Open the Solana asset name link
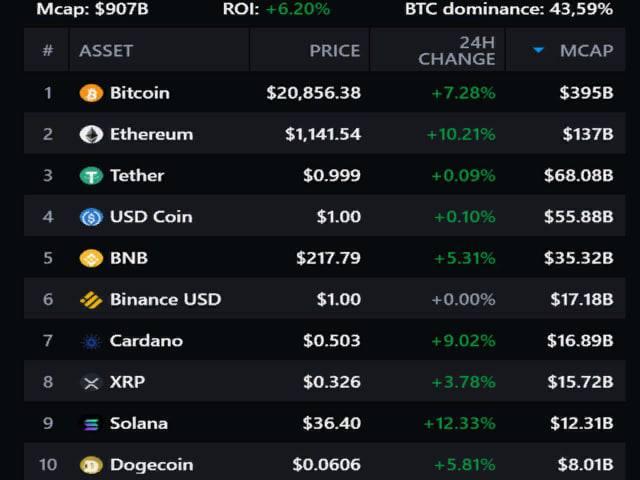Viewport: 640px width, 480px height. point(138,423)
